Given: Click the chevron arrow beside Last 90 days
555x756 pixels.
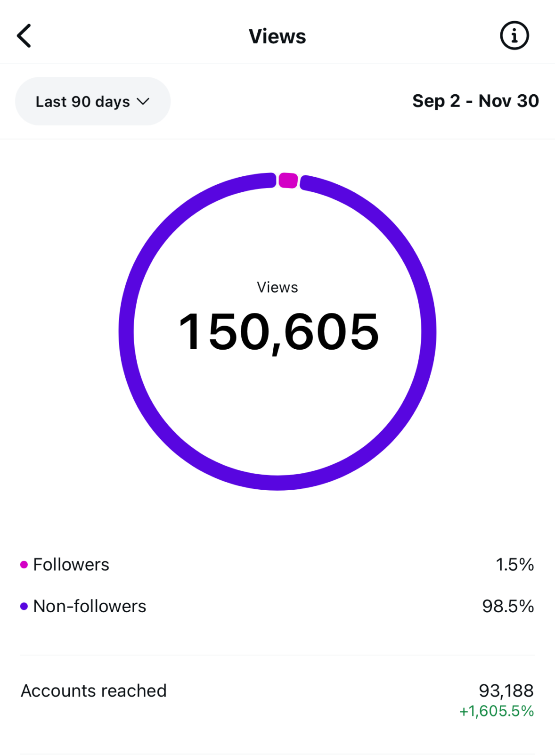Looking at the screenshot, I should [x=143, y=101].
